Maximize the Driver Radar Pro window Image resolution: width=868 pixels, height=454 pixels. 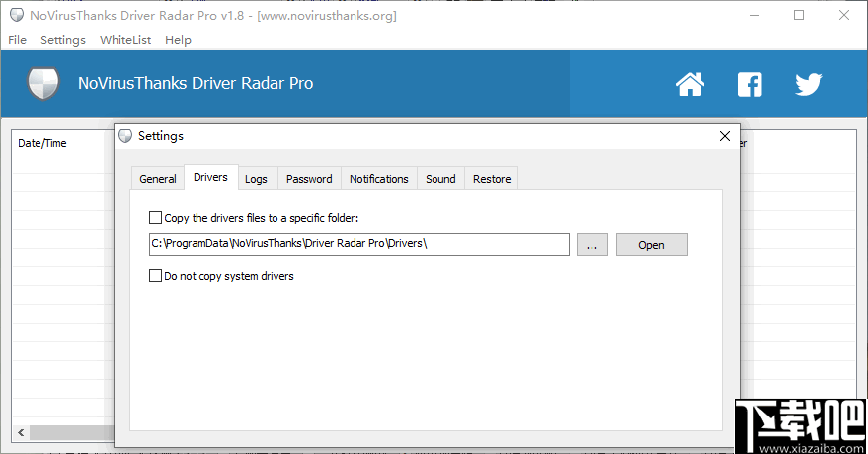799,15
